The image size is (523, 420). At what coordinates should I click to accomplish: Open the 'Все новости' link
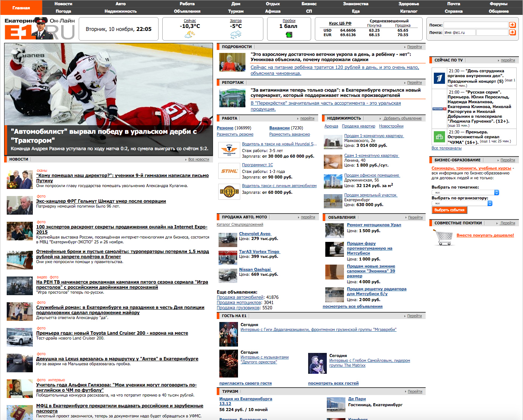pos(198,160)
